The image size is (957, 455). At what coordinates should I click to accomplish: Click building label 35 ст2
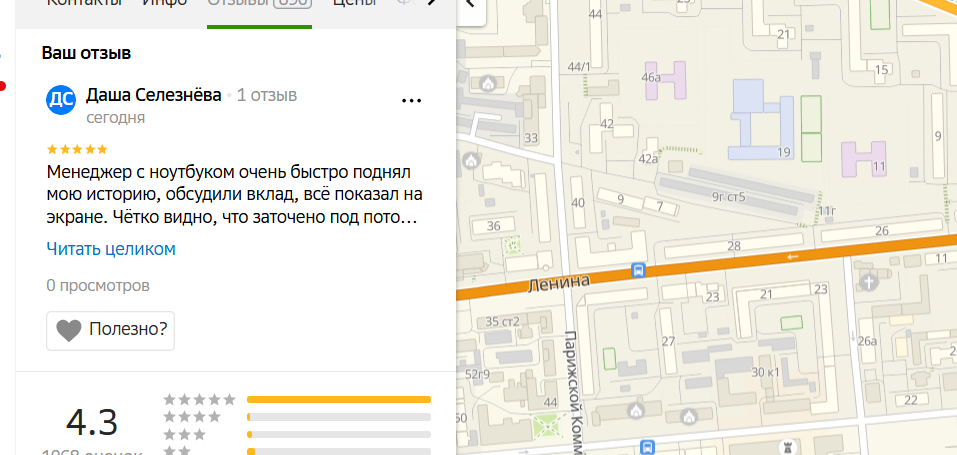502,322
